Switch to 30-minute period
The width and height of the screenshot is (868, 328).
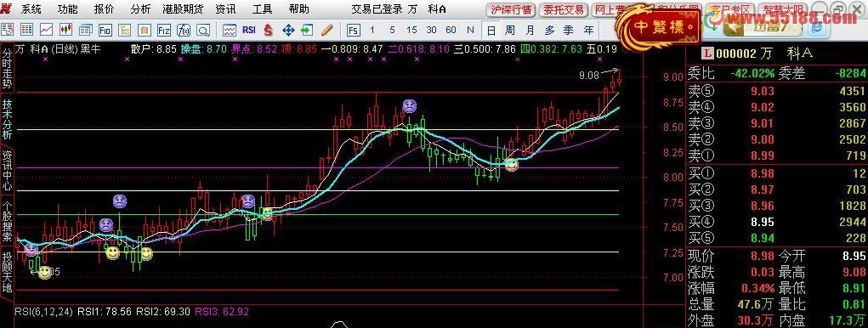[431, 30]
